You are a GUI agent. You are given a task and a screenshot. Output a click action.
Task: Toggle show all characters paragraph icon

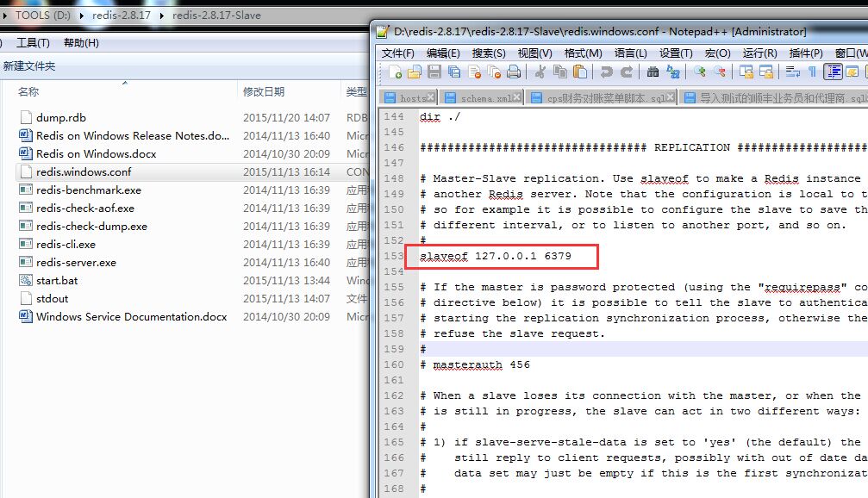[813, 72]
